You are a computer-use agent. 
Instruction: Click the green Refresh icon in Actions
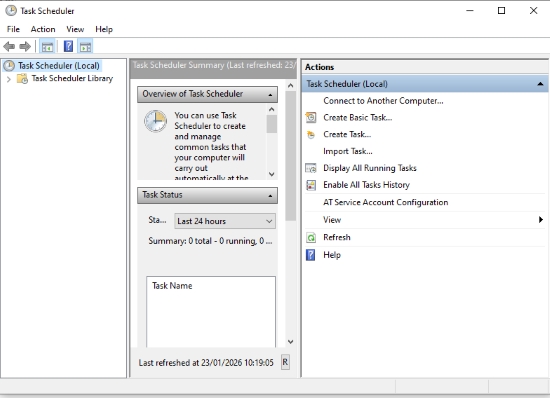click(311, 237)
